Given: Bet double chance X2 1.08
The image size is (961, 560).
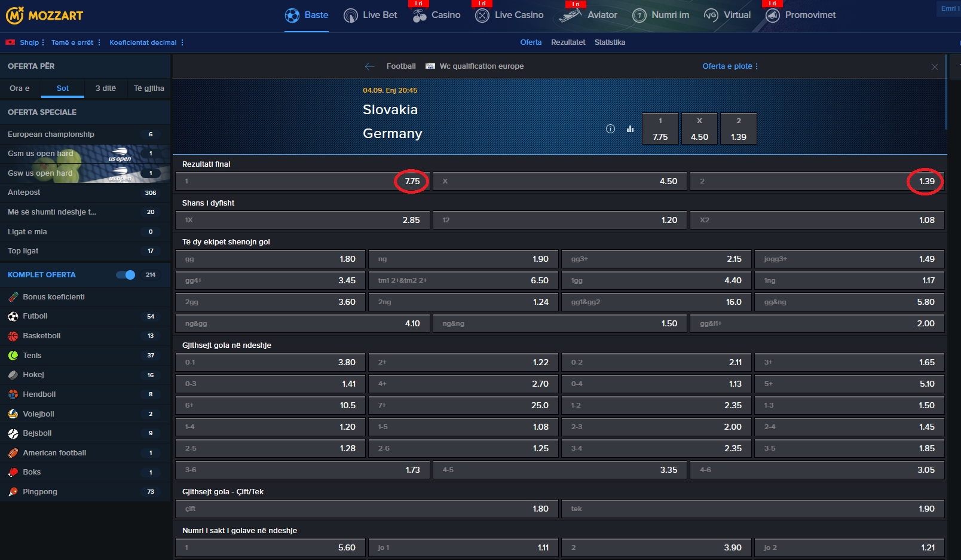Looking at the screenshot, I should coord(817,220).
